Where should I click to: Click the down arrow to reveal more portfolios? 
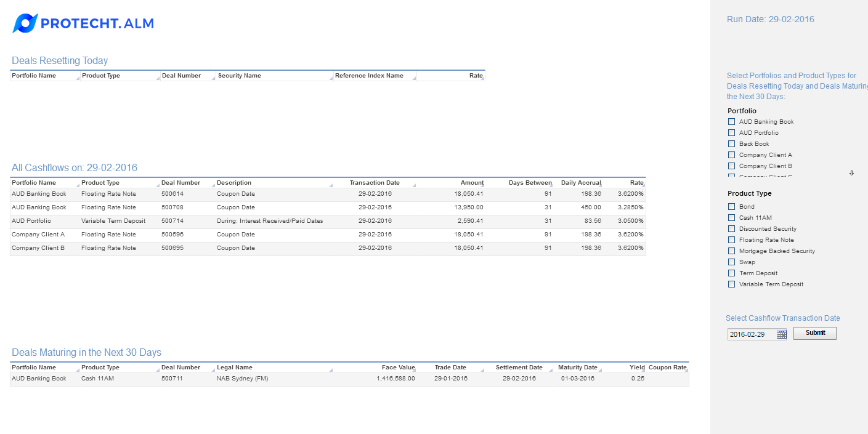click(851, 174)
